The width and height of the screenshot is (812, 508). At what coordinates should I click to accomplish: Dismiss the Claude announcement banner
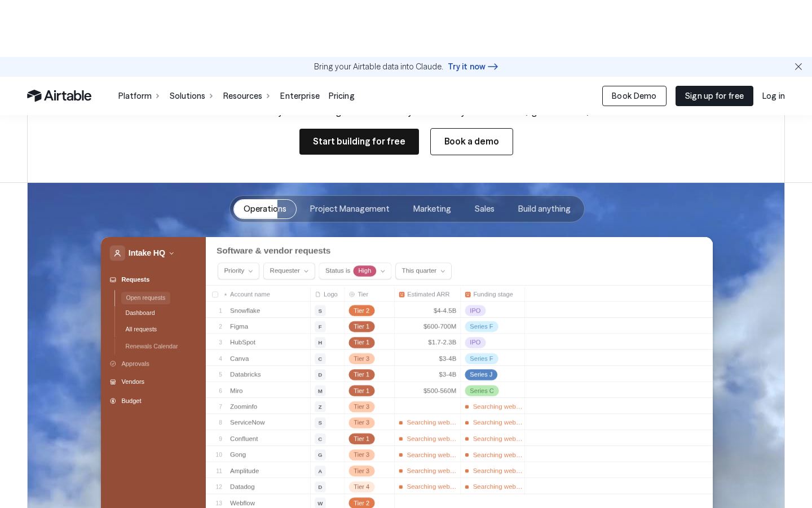798,67
